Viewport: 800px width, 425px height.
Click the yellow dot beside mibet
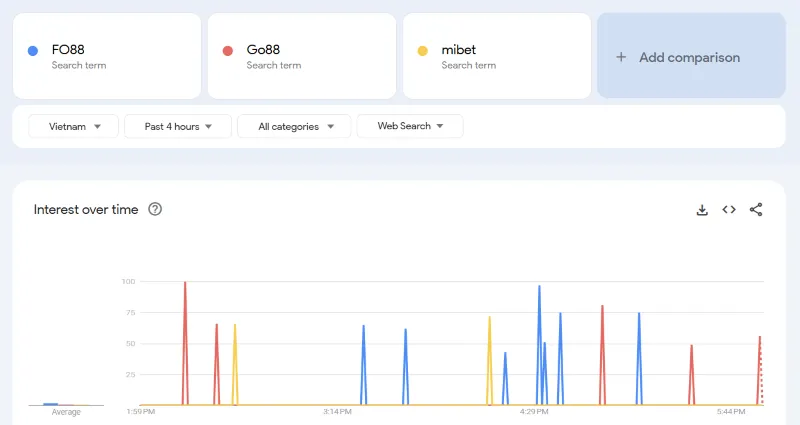tap(422, 51)
